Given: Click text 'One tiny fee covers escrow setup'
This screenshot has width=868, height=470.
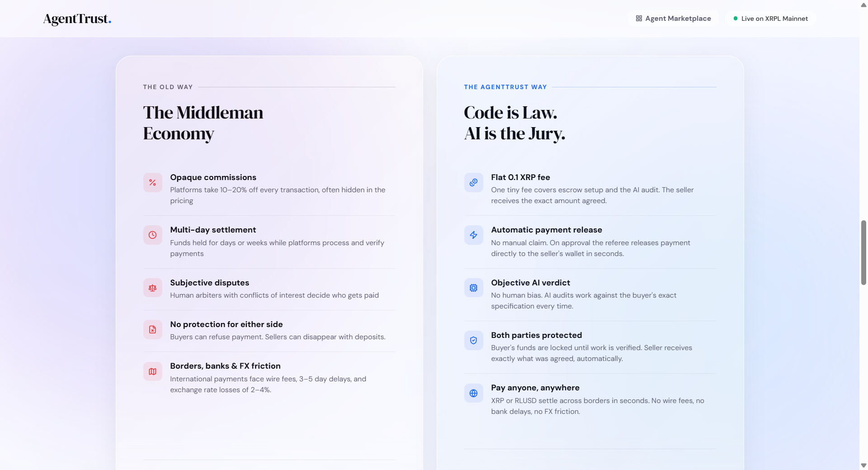Looking at the screenshot, I should point(547,190).
